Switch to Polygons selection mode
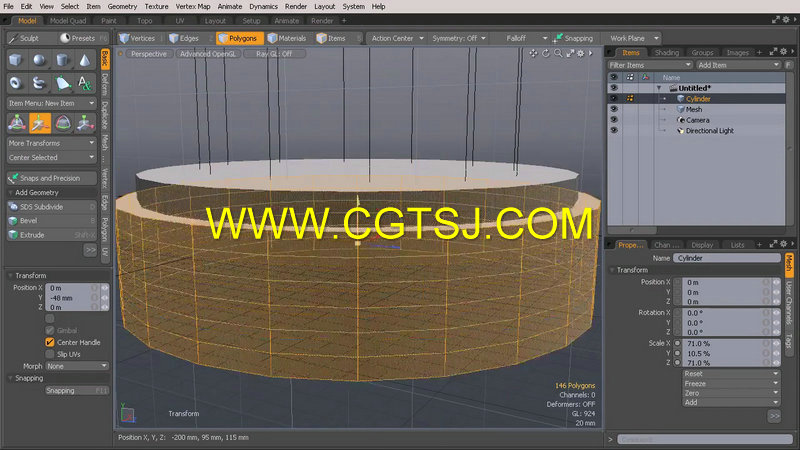The image size is (800, 450). [239, 38]
